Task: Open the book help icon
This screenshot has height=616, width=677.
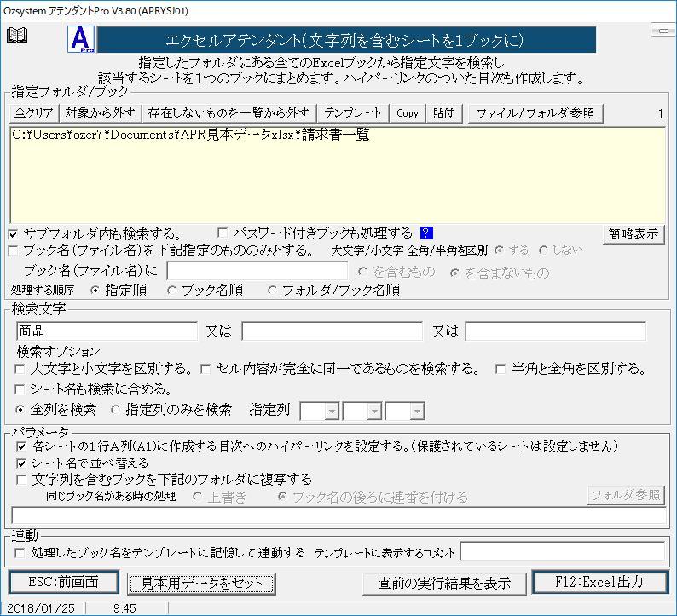Action: click(x=17, y=35)
